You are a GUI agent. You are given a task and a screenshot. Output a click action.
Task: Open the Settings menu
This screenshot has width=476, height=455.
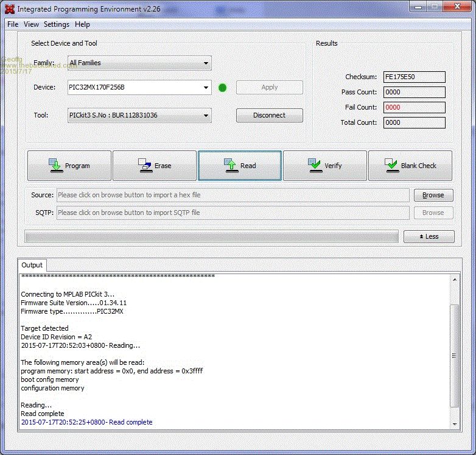click(57, 24)
